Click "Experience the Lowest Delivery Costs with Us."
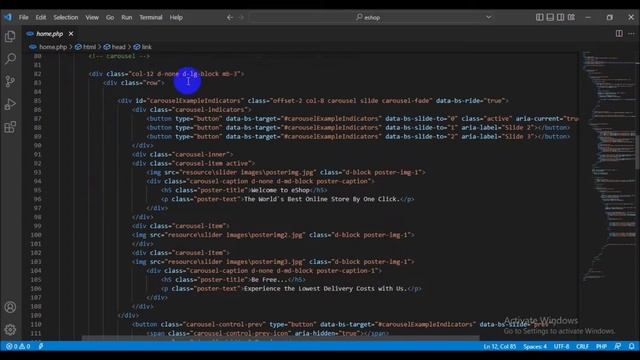640x360 pixels. point(325,289)
